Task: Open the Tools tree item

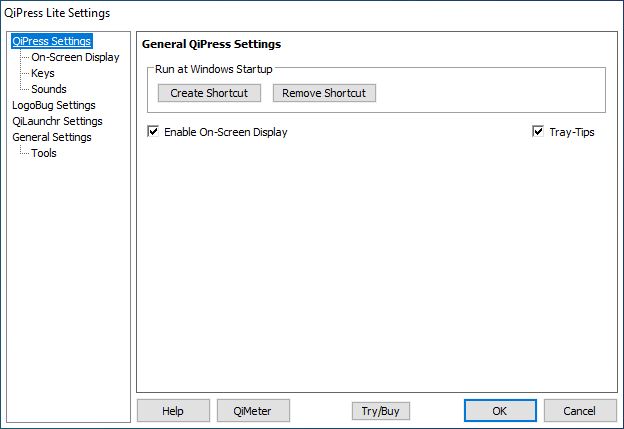Action: click(44, 153)
